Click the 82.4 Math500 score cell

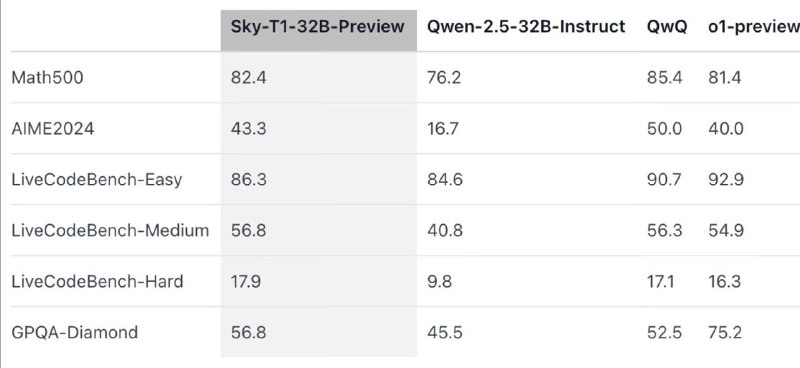tap(248, 78)
